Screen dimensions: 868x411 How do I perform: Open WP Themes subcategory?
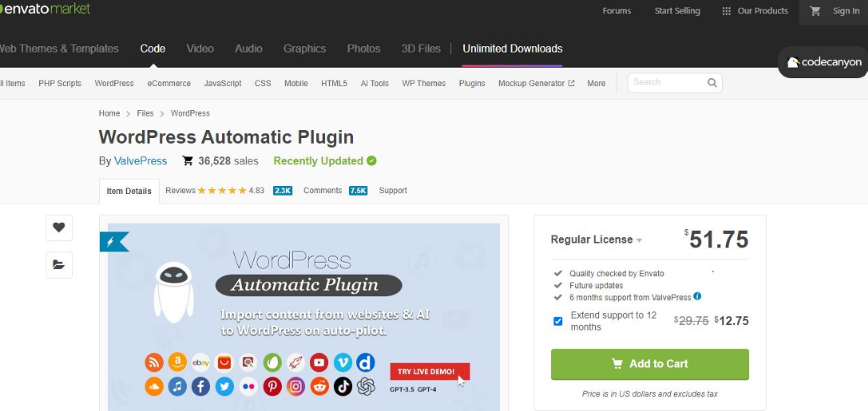click(x=423, y=84)
